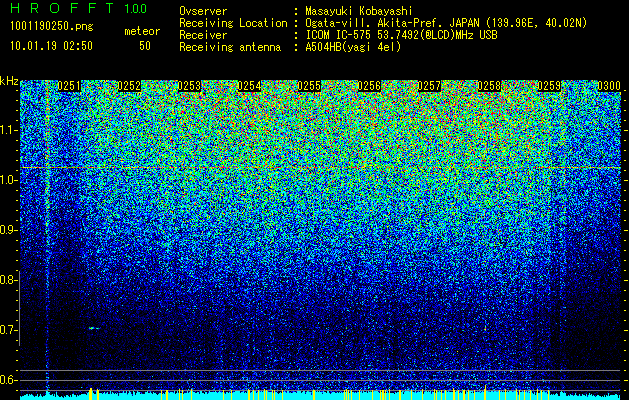Click the kHz axis unit label
Image resolution: width=629 pixels, height=400 pixels.
pos(9,82)
